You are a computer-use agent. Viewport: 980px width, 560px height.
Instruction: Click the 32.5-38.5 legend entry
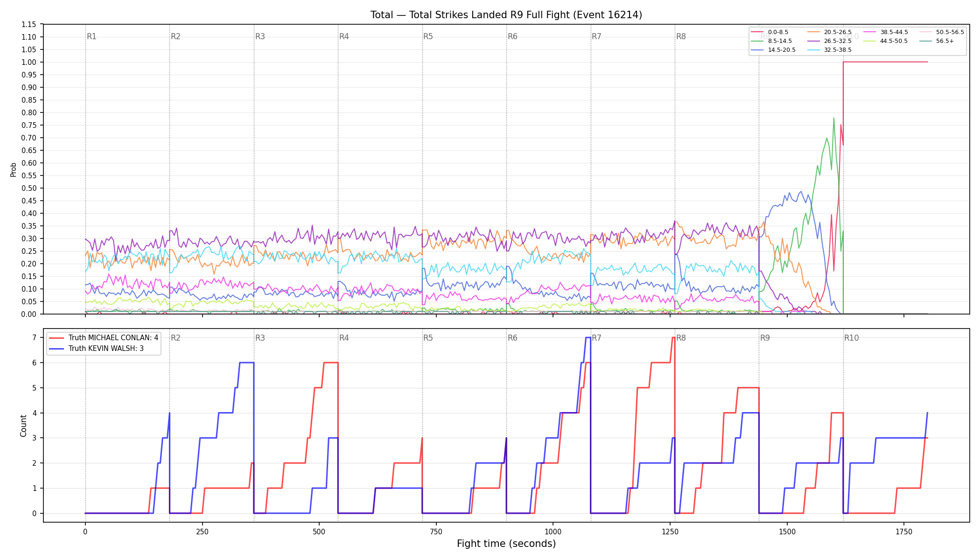point(829,50)
